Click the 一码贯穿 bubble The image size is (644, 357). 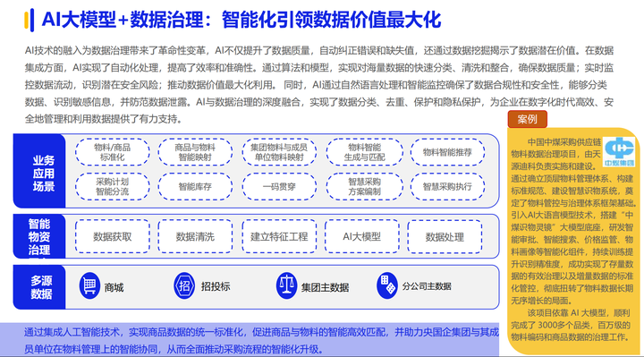pos(279,186)
